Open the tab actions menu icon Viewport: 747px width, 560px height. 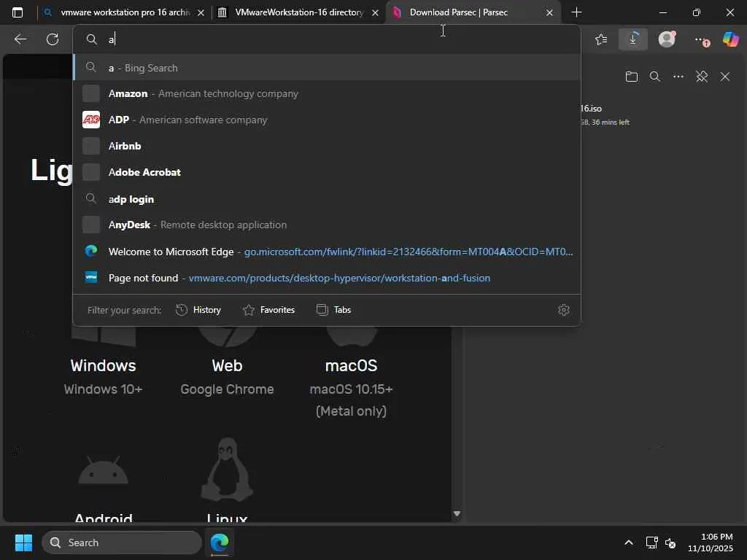tap(18, 12)
